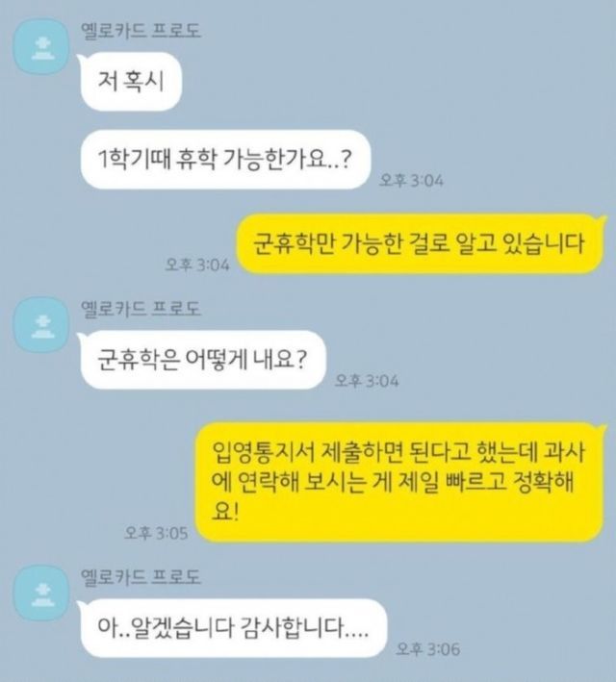Image resolution: width=616 pixels, height=682 pixels.
Task: Open the third 옐로카드 프로도 profile avatar
Action: pos(41,593)
